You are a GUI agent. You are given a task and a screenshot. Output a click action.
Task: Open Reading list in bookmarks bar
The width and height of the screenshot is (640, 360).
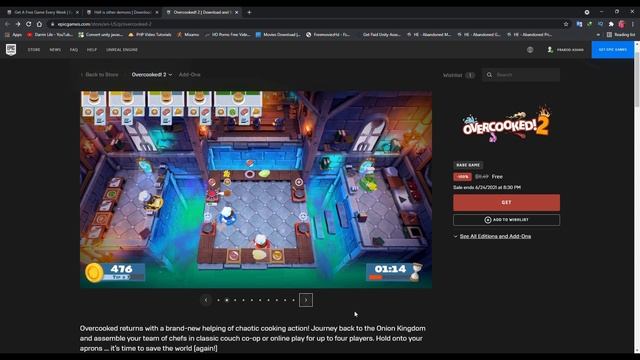coord(620,35)
